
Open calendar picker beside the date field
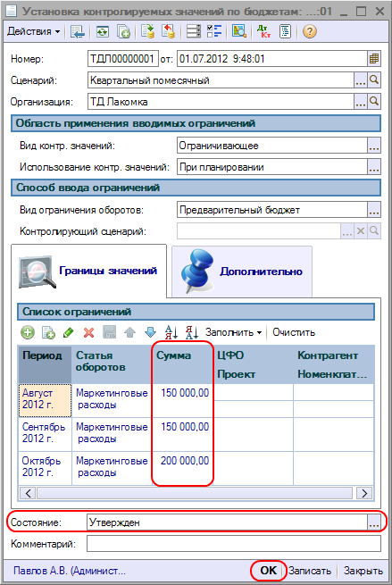[x=374, y=59]
